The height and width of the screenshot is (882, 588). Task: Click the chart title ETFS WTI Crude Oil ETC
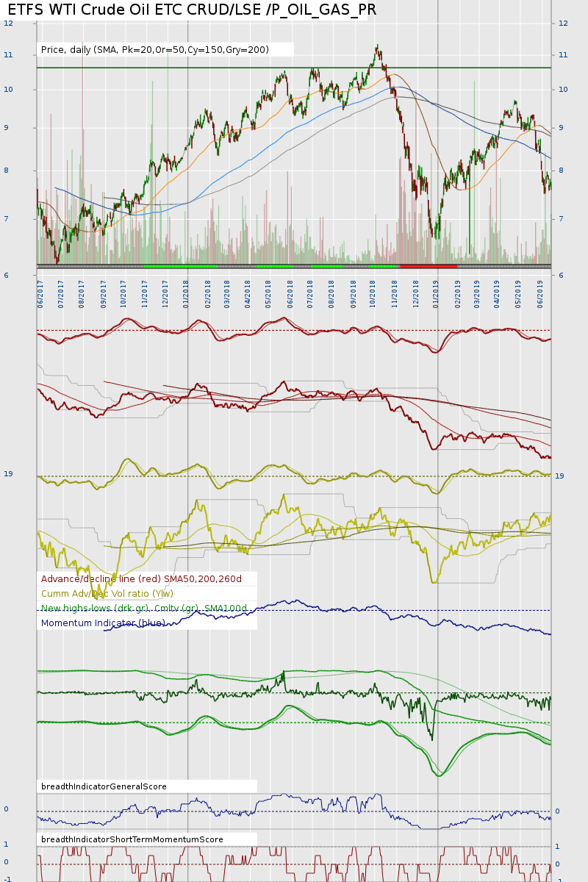click(x=192, y=10)
